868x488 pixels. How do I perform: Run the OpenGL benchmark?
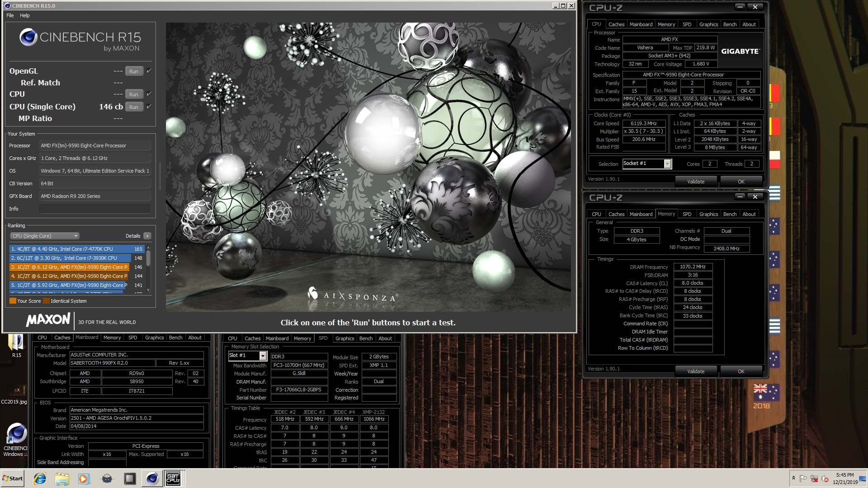[134, 71]
